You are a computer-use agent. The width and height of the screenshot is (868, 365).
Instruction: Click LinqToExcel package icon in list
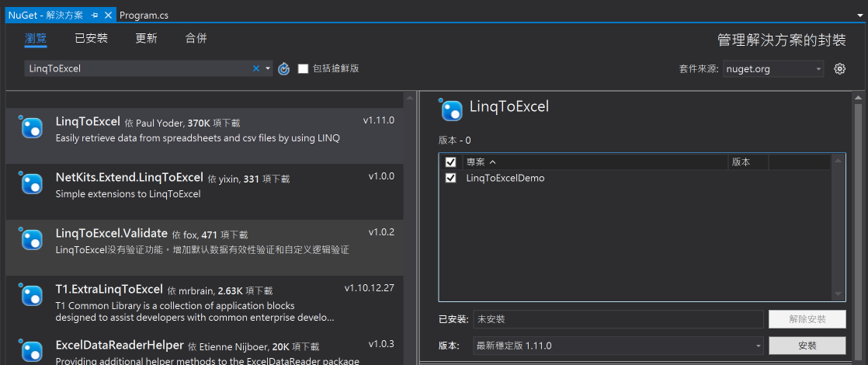coord(31,127)
